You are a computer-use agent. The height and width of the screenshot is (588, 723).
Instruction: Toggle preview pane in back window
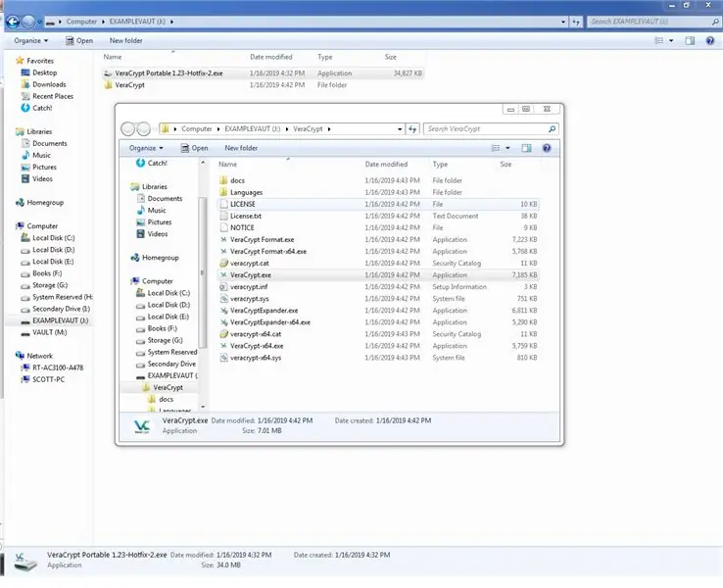click(x=690, y=40)
